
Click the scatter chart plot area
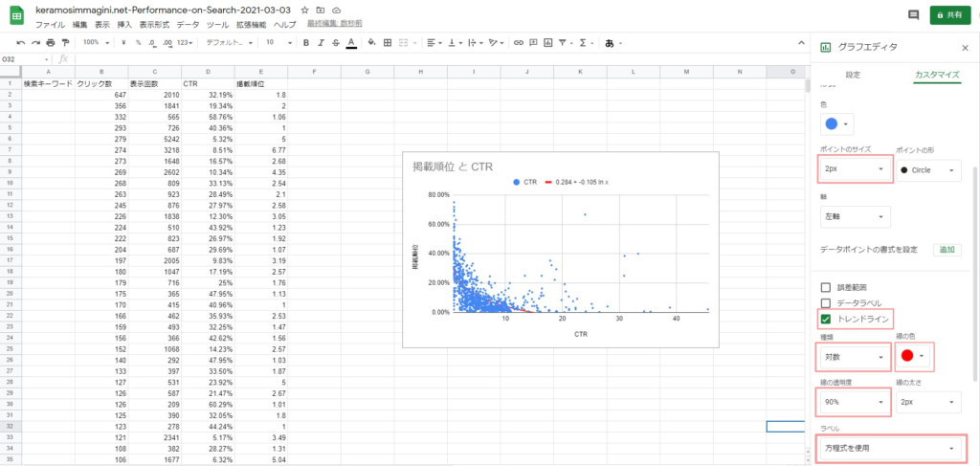574,254
